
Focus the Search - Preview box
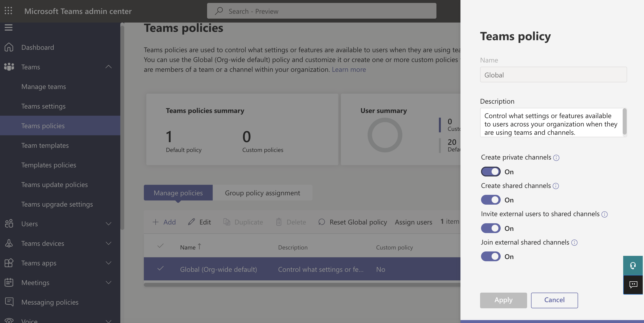(x=322, y=11)
